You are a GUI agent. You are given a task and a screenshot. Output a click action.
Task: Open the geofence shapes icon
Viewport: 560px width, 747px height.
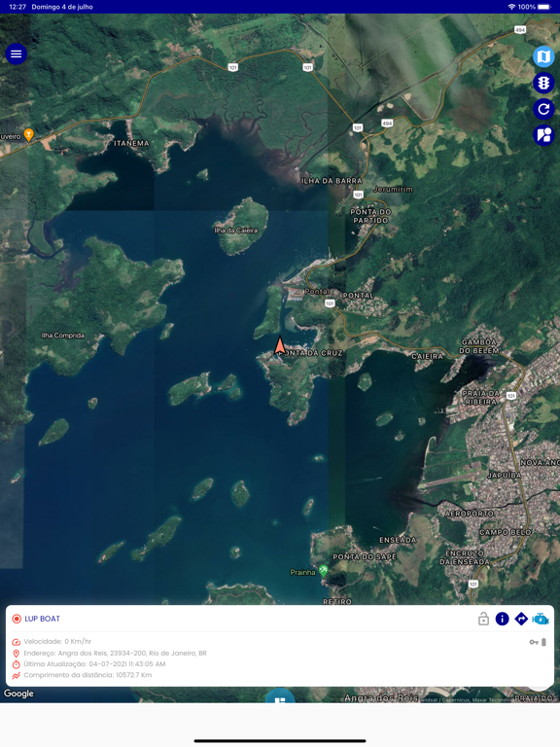click(x=543, y=135)
